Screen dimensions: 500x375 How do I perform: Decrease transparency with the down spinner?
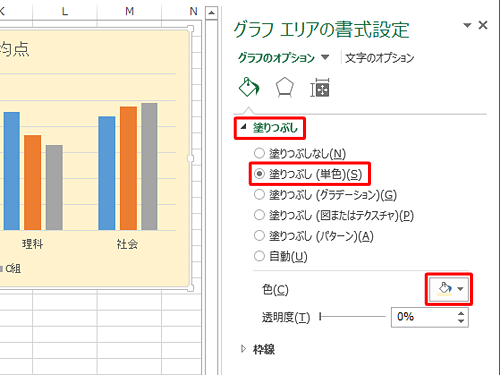coord(461,321)
